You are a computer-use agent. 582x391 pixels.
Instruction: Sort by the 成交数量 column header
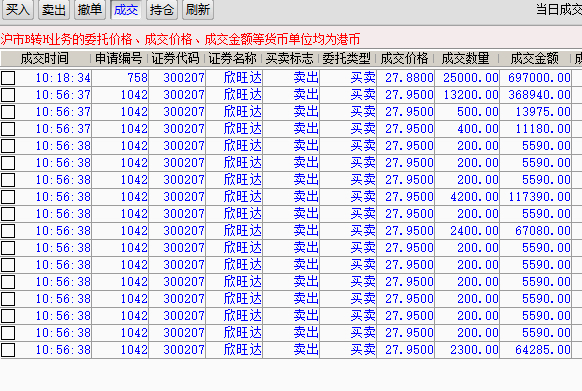[x=466, y=58]
